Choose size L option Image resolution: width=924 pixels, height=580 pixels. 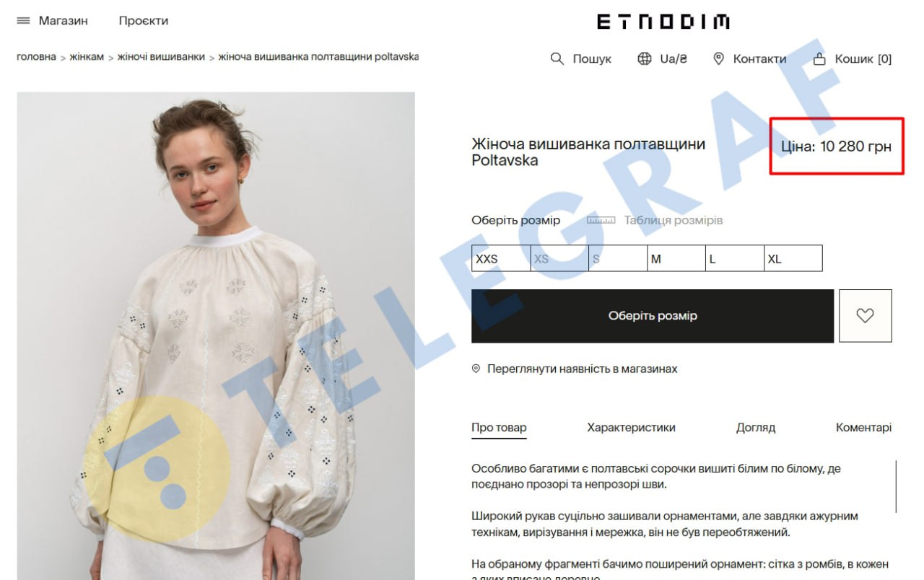735,258
